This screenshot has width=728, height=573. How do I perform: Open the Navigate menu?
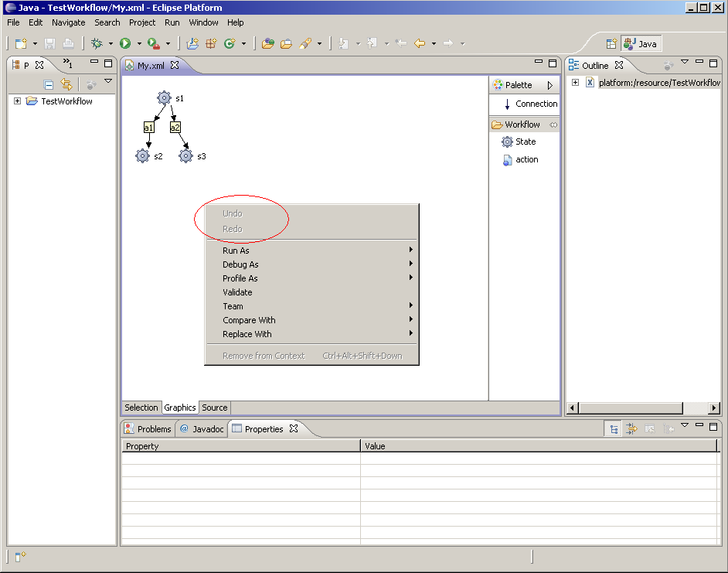(68, 22)
